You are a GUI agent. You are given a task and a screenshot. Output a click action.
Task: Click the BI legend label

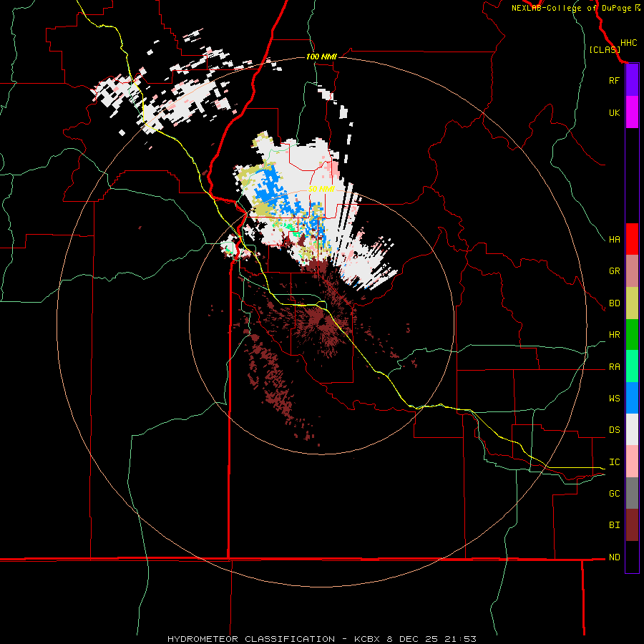[x=614, y=525]
